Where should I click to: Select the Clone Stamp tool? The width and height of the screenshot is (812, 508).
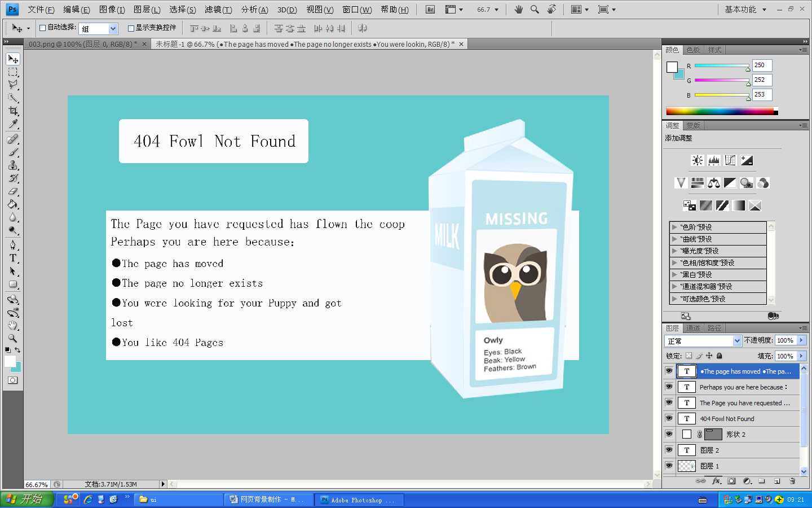13,165
